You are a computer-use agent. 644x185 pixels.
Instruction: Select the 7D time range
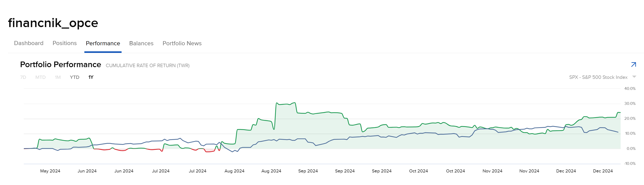coord(23,77)
